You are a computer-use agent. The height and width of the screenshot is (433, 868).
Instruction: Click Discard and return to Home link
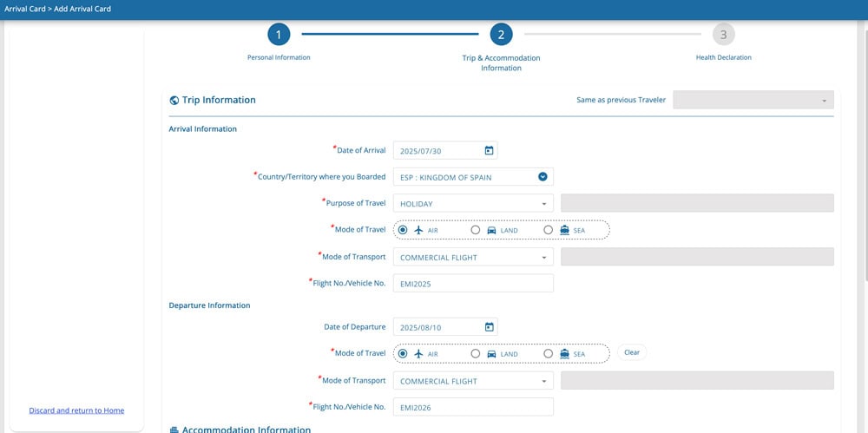[76, 410]
